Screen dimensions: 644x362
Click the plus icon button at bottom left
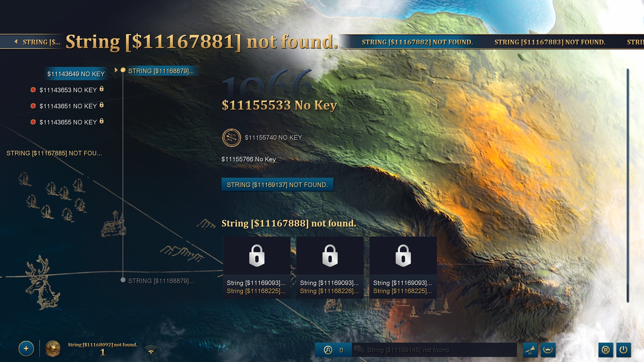pos(26,348)
